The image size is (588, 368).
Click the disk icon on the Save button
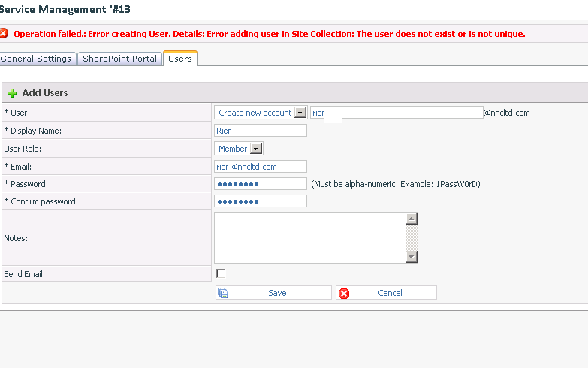223,293
